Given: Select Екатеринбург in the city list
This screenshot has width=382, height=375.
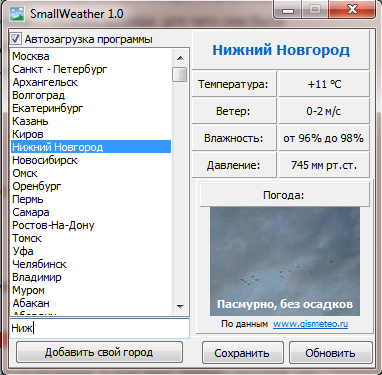Looking at the screenshot, I should pyautogui.click(x=91, y=108).
